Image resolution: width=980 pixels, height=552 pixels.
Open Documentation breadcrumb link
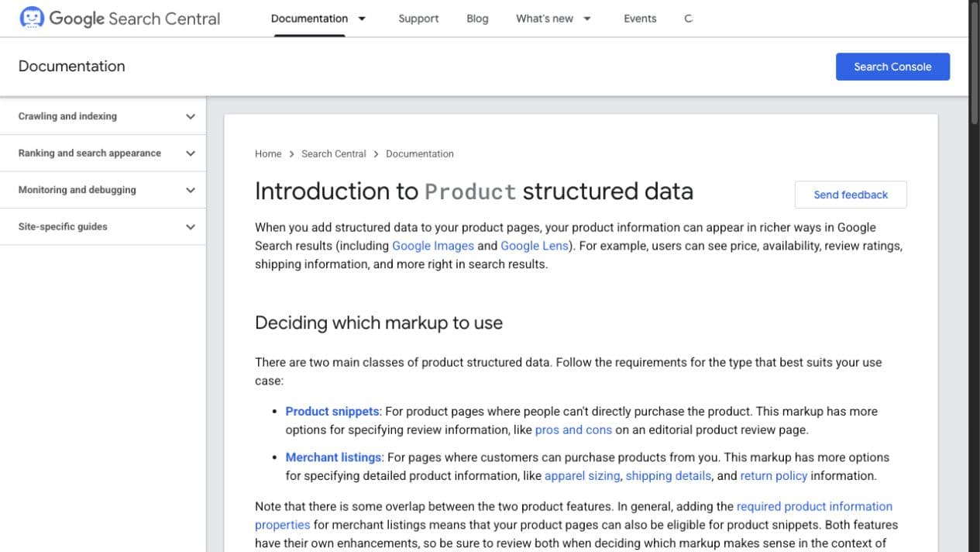420,154
